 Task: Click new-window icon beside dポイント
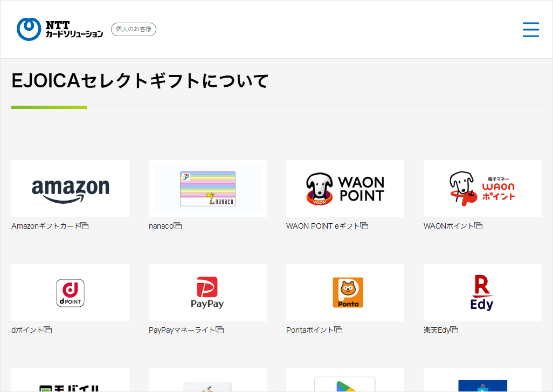point(48,330)
